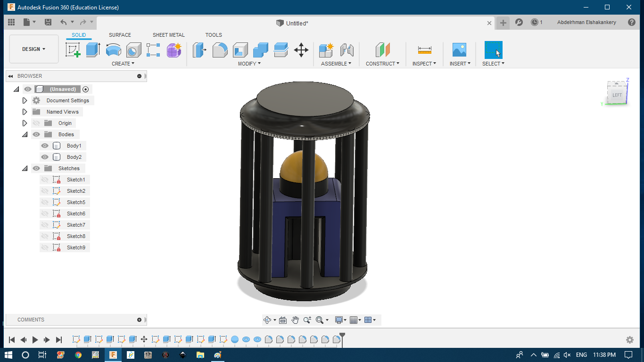The width and height of the screenshot is (644, 362).
Task: Open the MODIFY dropdown menu
Action: pyautogui.click(x=249, y=64)
